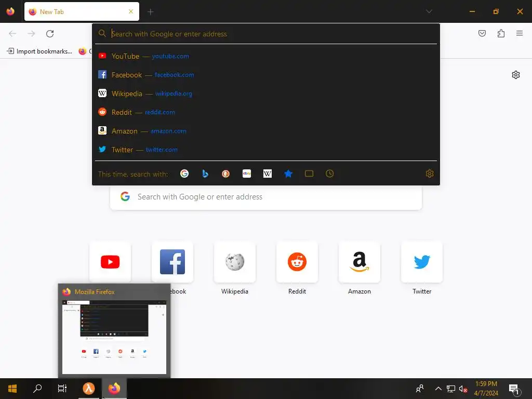
Task: Open New Tab page personalize gear
Action: (x=516, y=75)
